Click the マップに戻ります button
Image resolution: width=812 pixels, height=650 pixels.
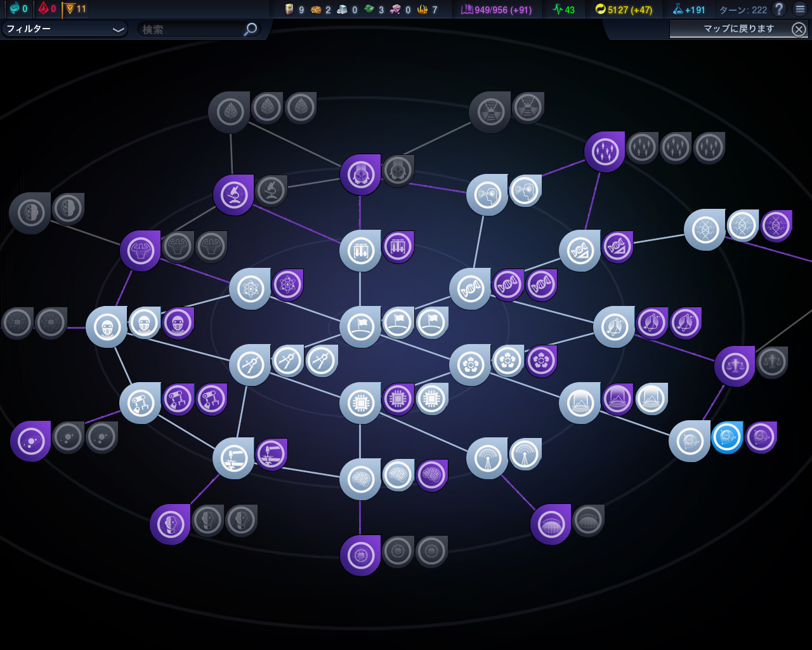tap(738, 29)
